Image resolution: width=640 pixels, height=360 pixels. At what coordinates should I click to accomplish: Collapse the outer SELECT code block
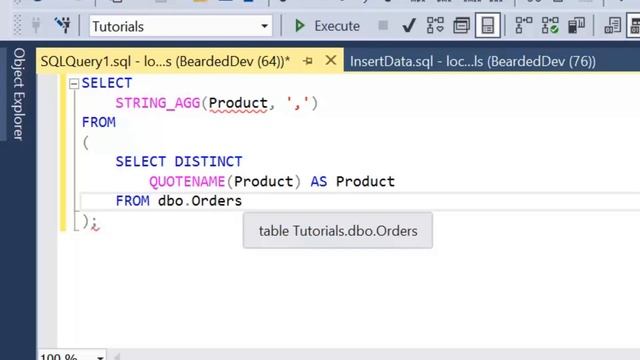pos(74,84)
